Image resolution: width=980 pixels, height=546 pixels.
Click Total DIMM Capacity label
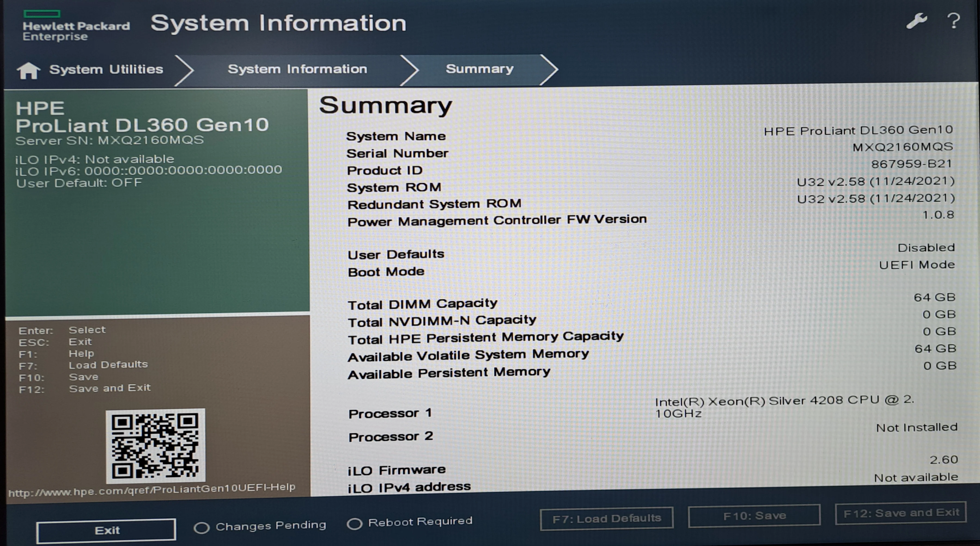tap(422, 304)
